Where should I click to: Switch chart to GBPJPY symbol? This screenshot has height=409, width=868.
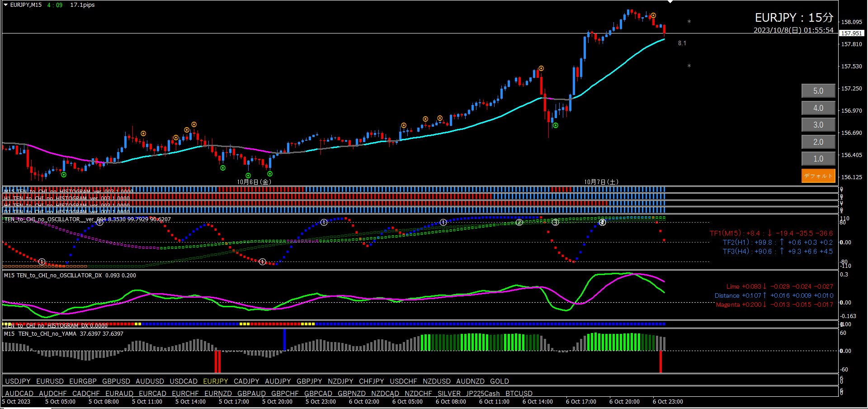[309, 381]
